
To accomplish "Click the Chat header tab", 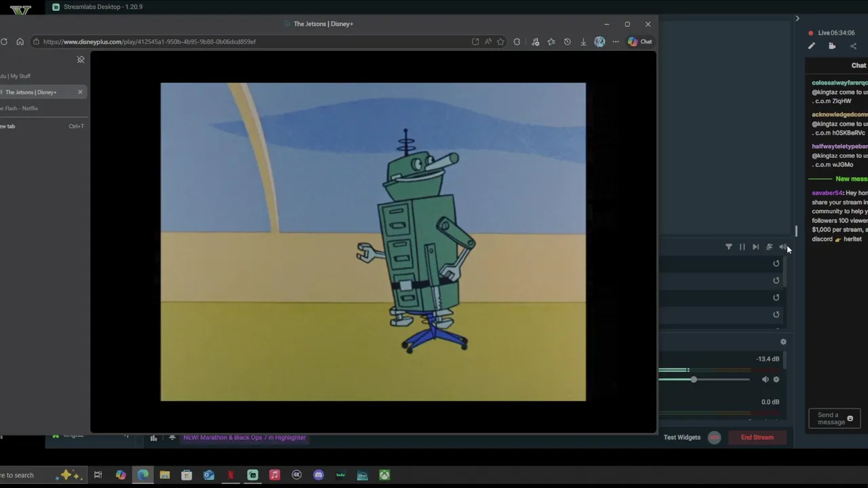I will tap(859, 66).
